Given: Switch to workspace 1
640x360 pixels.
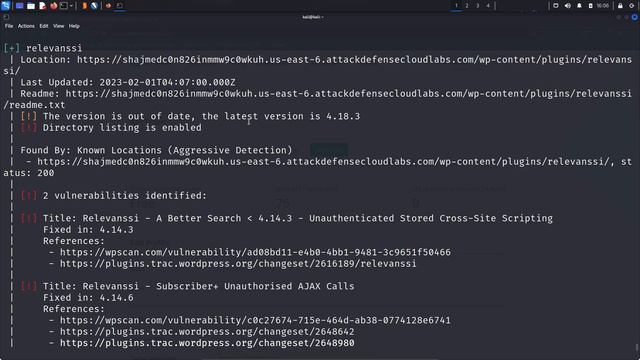Looking at the screenshot, I should click(x=456, y=6).
